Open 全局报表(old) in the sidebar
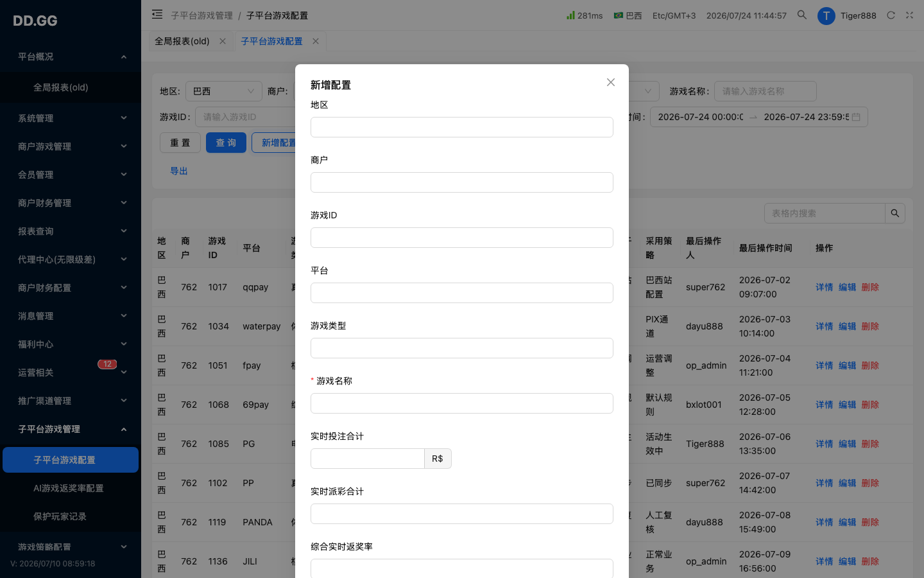 point(71,87)
